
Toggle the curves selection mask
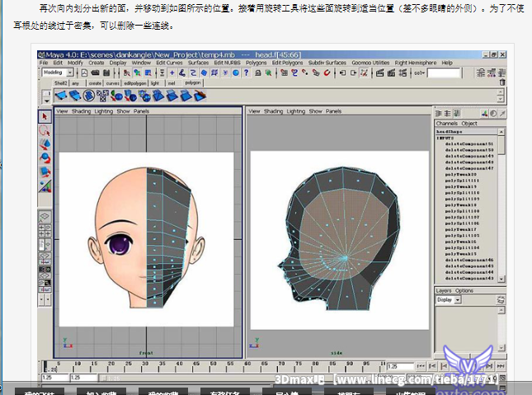tap(193, 73)
